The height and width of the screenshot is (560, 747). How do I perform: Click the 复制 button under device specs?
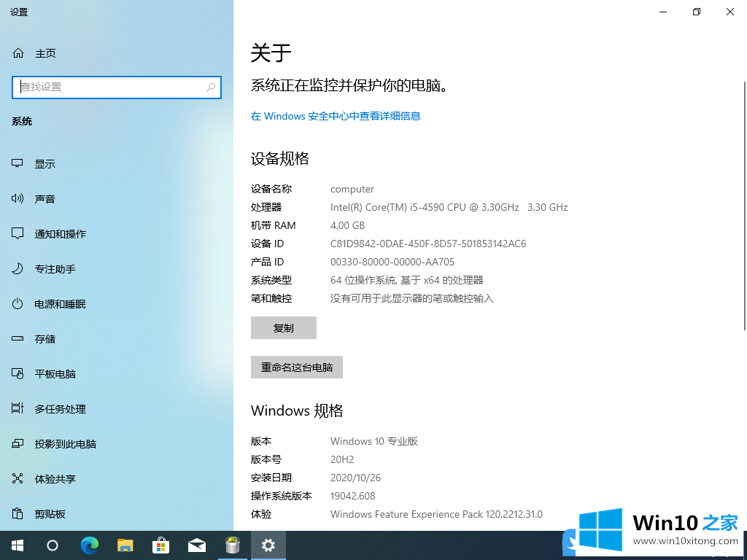[x=284, y=327]
